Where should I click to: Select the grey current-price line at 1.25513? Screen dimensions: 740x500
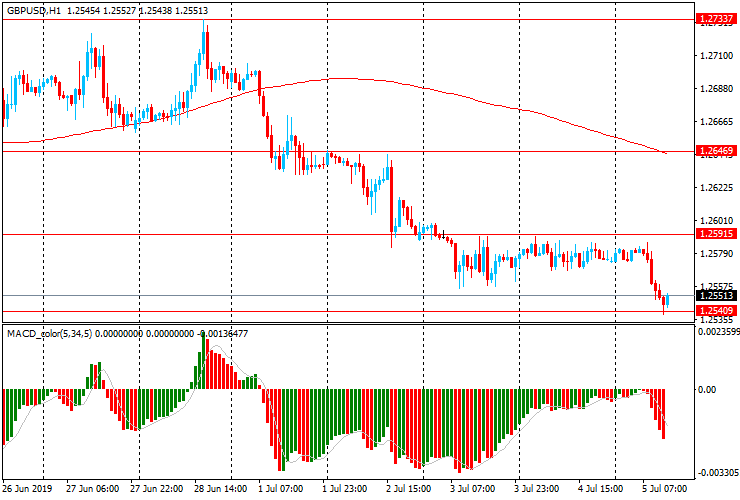(x=349, y=296)
